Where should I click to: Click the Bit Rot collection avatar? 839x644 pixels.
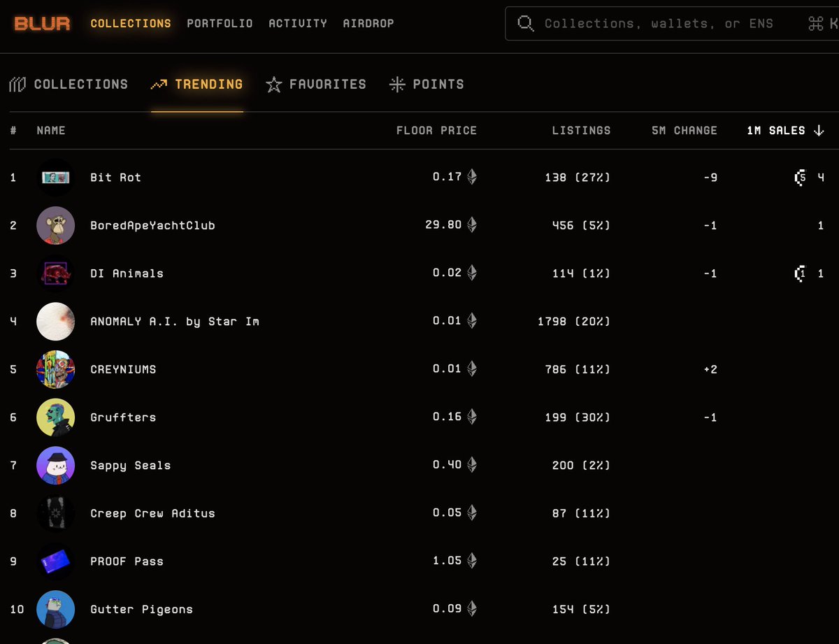click(x=55, y=178)
